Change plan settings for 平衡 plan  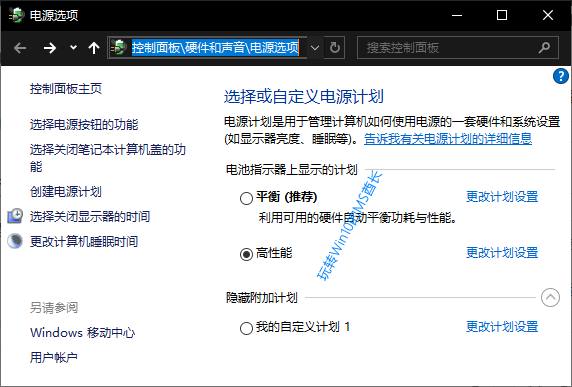coord(502,197)
